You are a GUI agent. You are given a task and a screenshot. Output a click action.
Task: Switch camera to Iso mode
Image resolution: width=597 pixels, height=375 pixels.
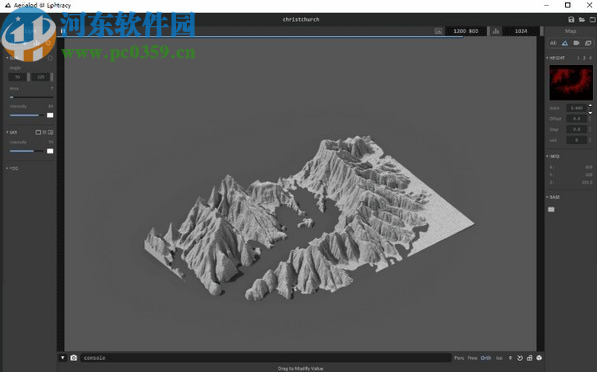click(x=499, y=358)
